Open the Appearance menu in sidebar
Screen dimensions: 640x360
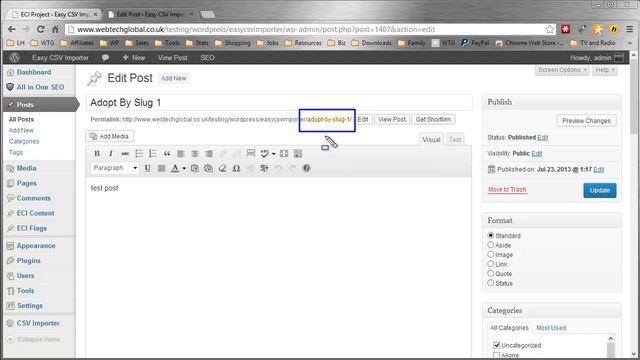[x=36, y=246]
